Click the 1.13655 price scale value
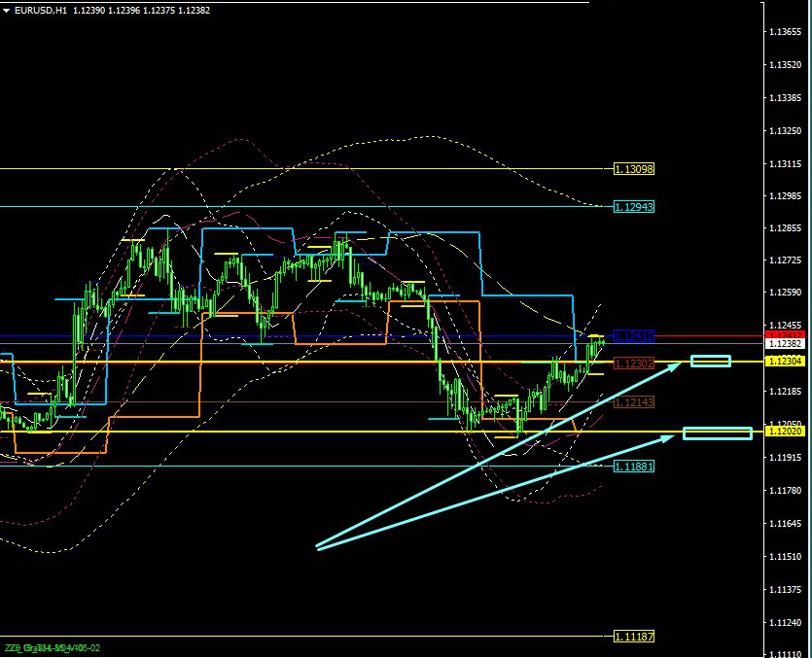The width and height of the screenshot is (812, 658). 784,32
